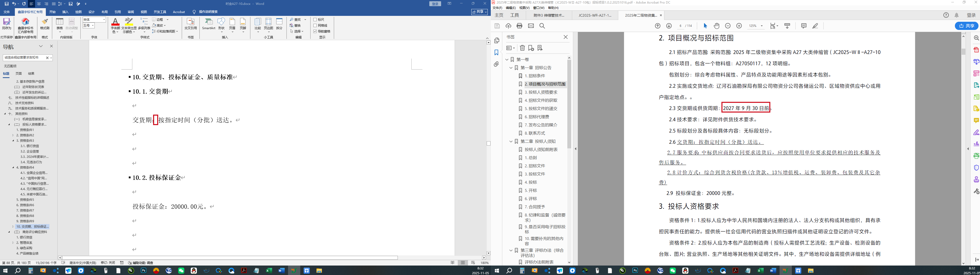Open the 开始 ribbon tab in Word
The width and height of the screenshot is (980, 275).
[x=52, y=12]
